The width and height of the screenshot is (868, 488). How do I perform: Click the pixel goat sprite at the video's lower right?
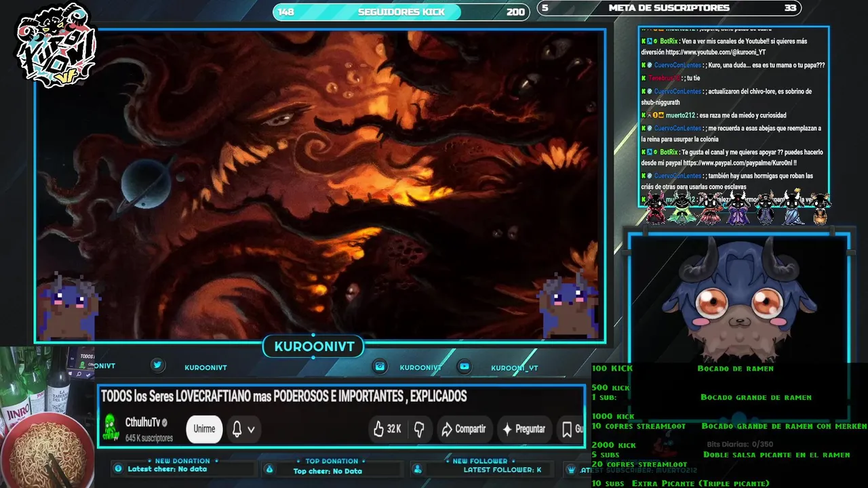[568, 305]
